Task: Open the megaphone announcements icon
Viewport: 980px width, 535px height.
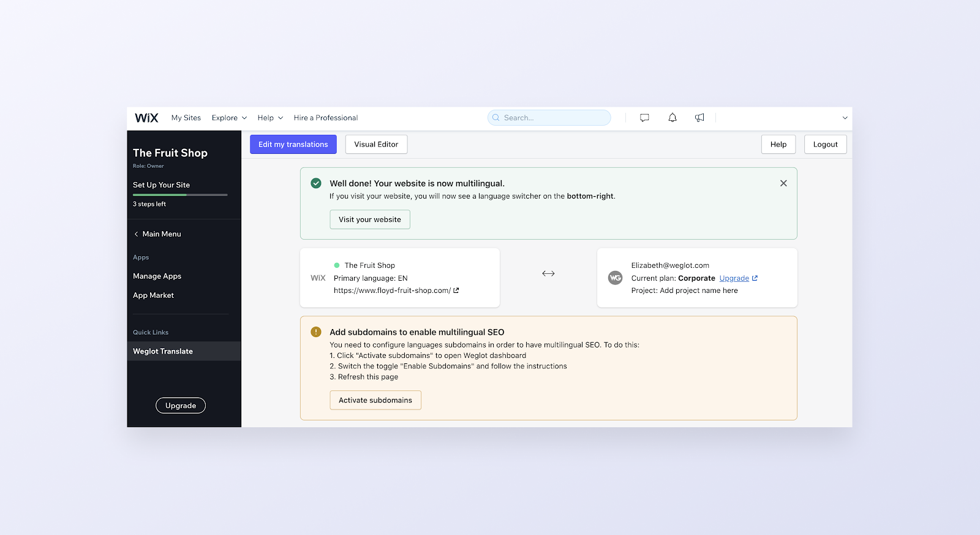Action: [699, 118]
